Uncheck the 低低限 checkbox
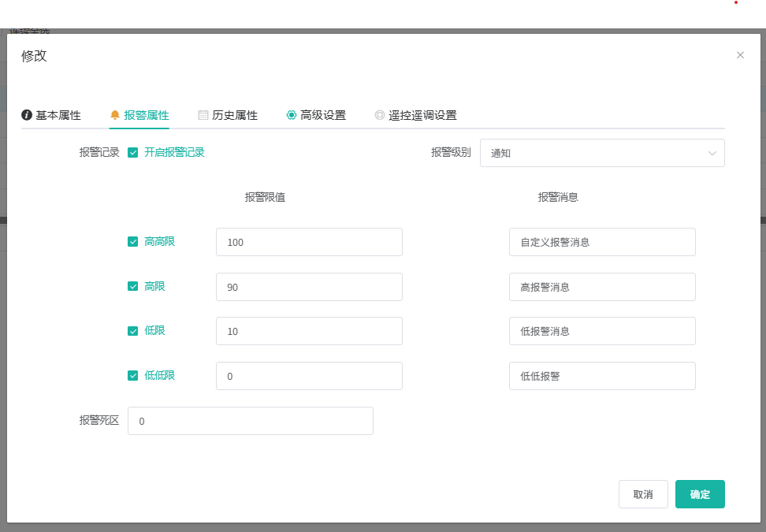766x532 pixels. (x=133, y=376)
